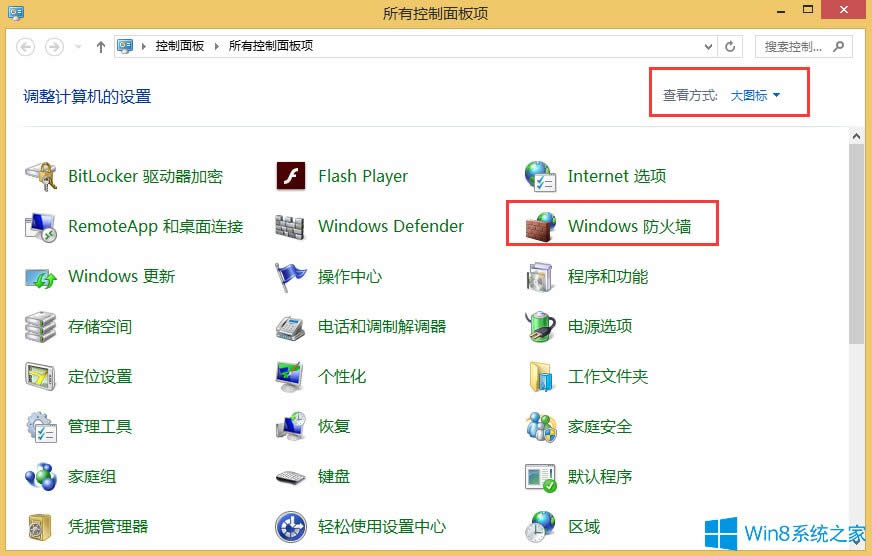The height and width of the screenshot is (556, 872).
Task: Go back with the back arrow
Action: pos(26,47)
